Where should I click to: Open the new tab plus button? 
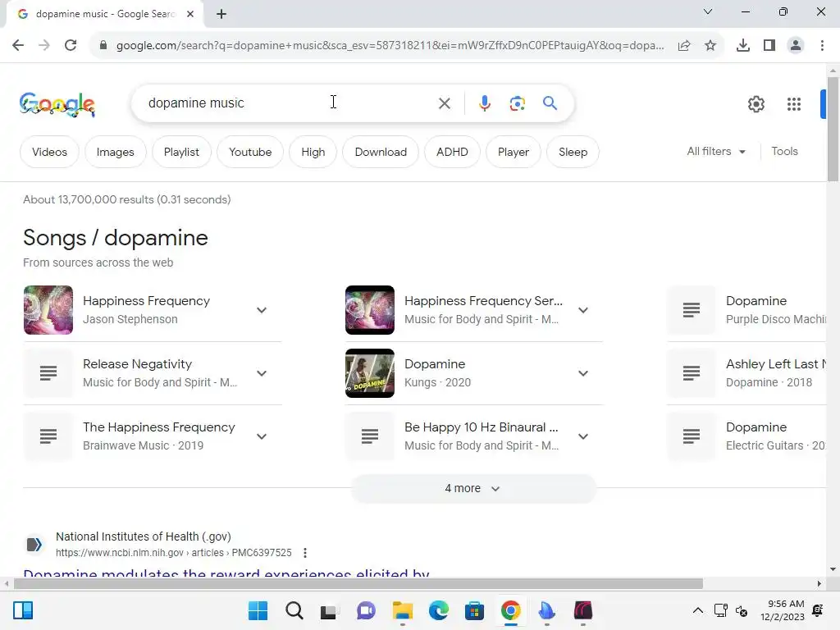[x=221, y=15]
